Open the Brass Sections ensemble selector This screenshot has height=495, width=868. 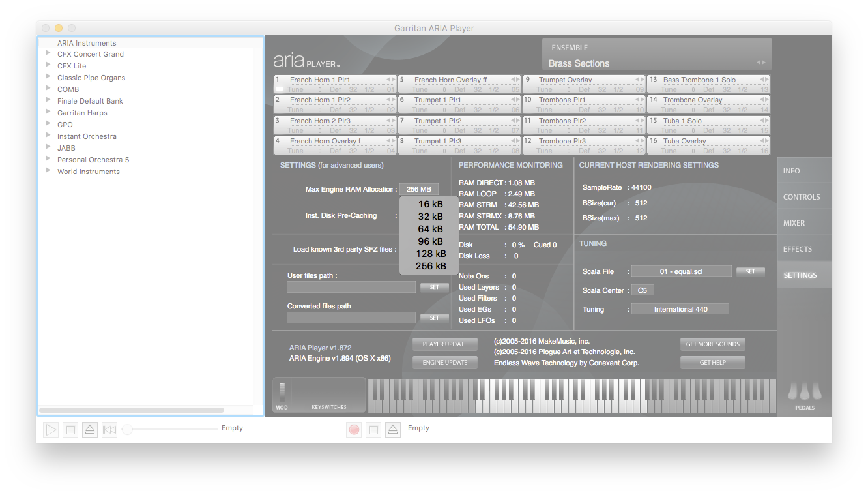tap(657, 63)
